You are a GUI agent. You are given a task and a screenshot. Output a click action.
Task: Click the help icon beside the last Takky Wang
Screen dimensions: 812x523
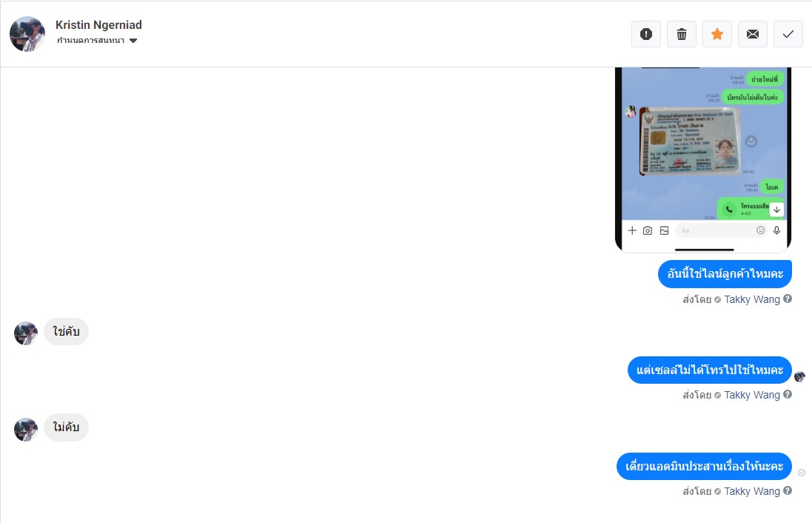tap(787, 490)
